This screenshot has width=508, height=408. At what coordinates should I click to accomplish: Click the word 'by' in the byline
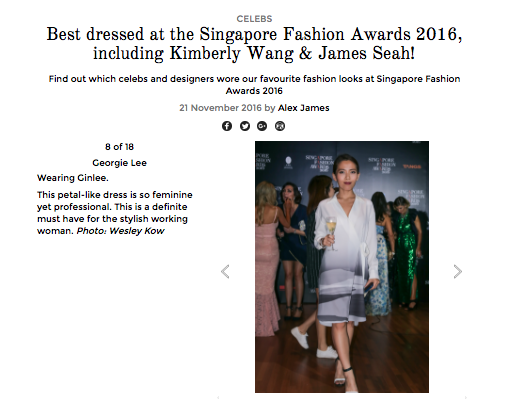click(270, 108)
